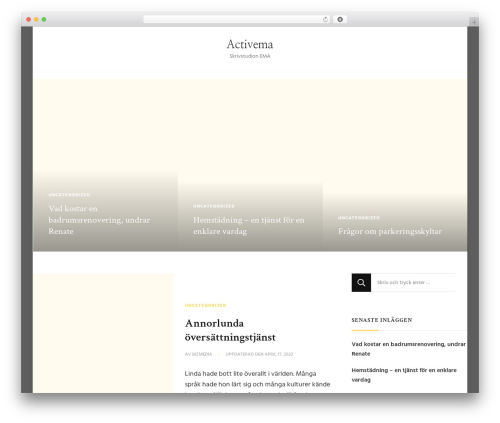Open a new tab with plus button
Viewport: 500px width, 423px height.
pyautogui.click(x=474, y=22)
